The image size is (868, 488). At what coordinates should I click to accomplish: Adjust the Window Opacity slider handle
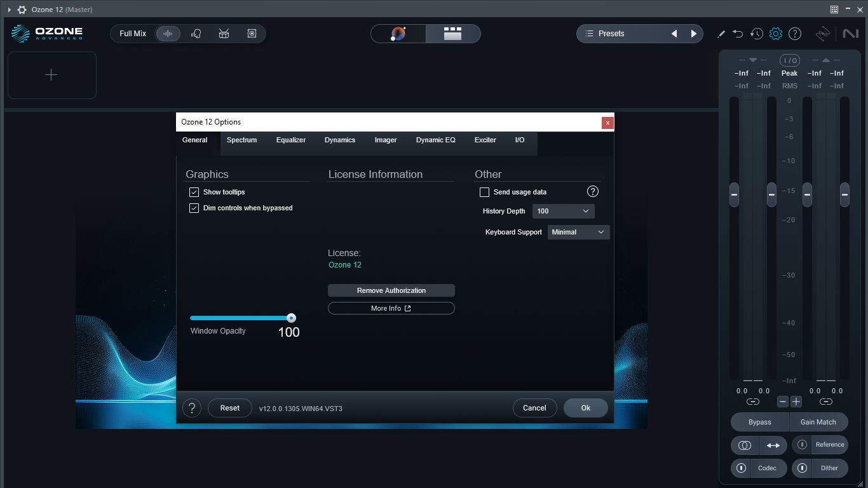point(291,318)
